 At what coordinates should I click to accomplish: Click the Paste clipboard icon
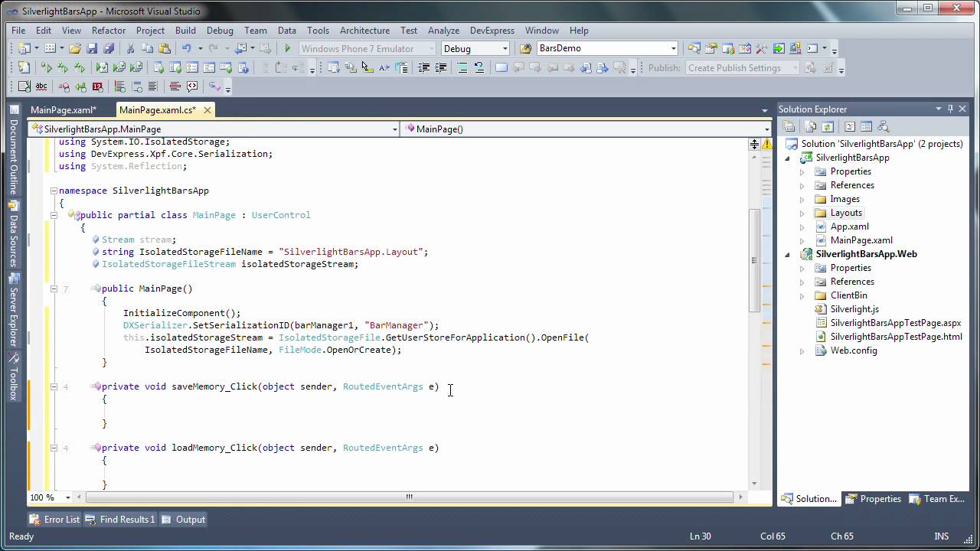(x=164, y=48)
